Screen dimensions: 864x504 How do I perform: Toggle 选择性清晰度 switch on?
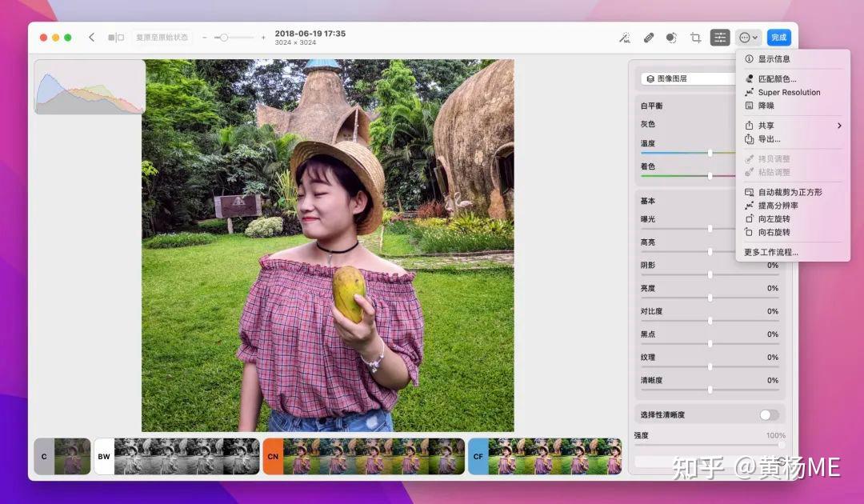tap(769, 414)
